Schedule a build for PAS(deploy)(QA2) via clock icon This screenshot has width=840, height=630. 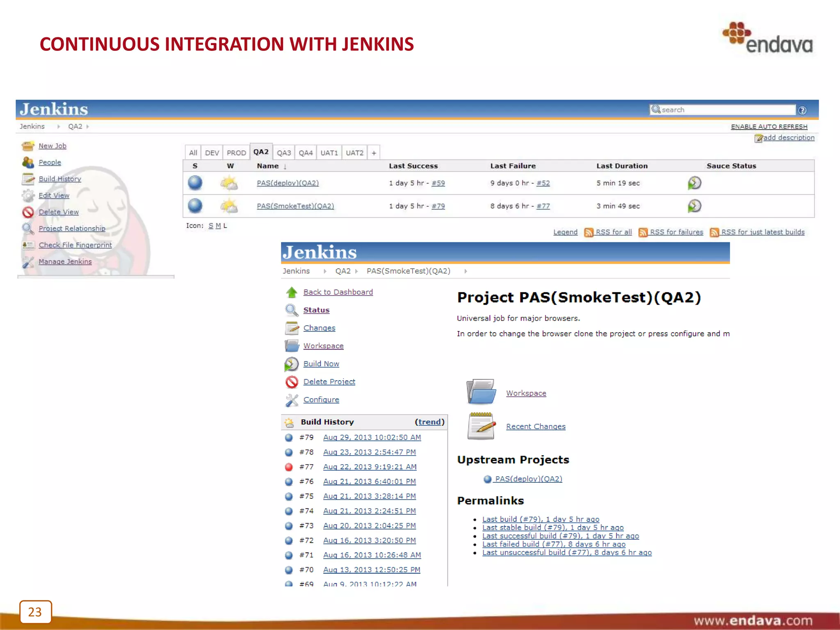tap(694, 183)
